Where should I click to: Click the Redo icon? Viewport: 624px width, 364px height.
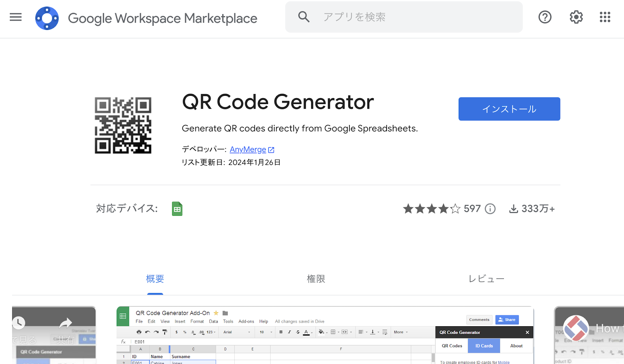pos(156,332)
